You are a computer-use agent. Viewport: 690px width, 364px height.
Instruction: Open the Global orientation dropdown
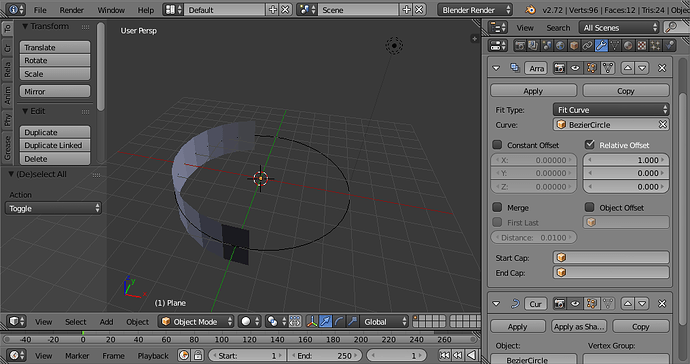coord(385,322)
